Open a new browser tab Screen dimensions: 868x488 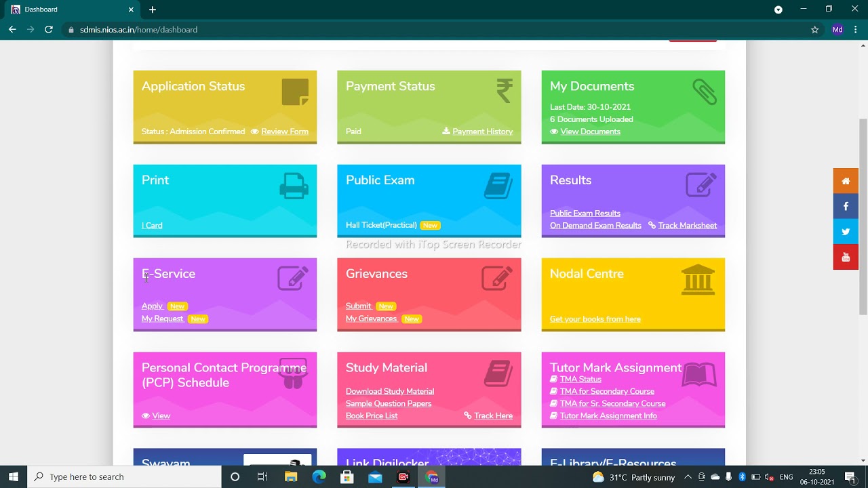click(153, 9)
